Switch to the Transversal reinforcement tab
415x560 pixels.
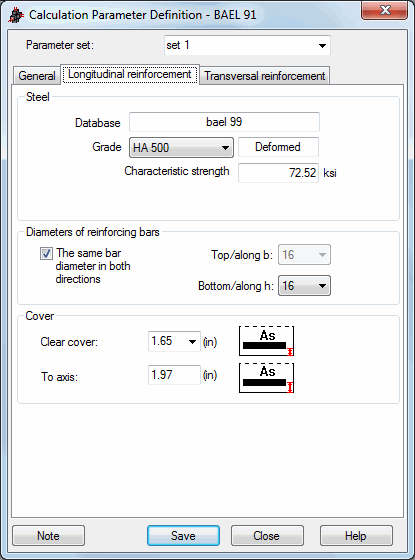(265, 76)
